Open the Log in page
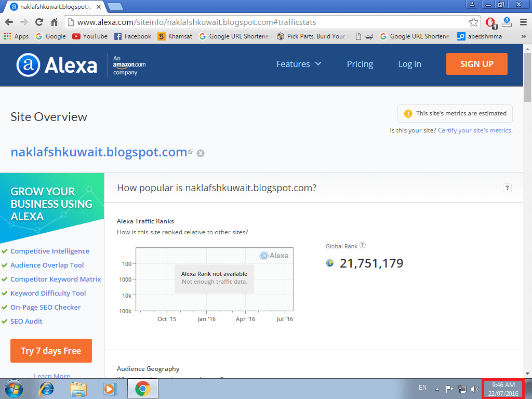This screenshot has width=532, height=399. [x=409, y=64]
